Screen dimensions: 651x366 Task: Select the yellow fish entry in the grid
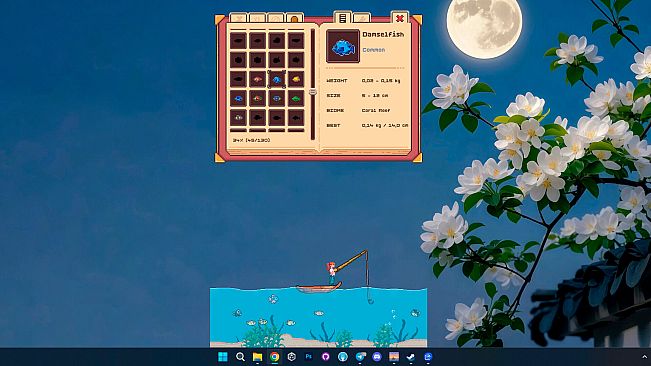pyautogui.click(x=296, y=79)
